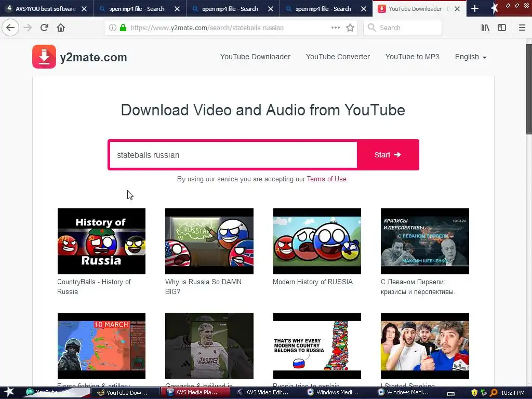532x399 pixels.
Task: Open Why is Russia So DAMN BIG thumbnail
Action: point(209,241)
